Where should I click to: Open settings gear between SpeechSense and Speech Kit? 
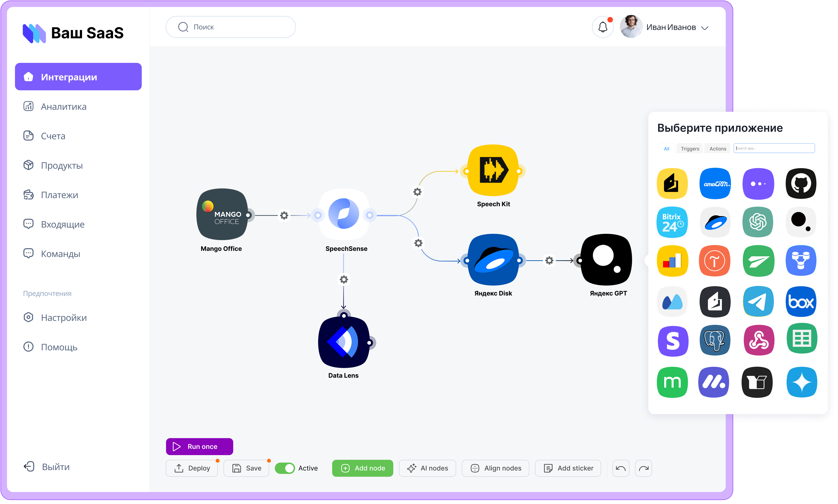(x=417, y=192)
